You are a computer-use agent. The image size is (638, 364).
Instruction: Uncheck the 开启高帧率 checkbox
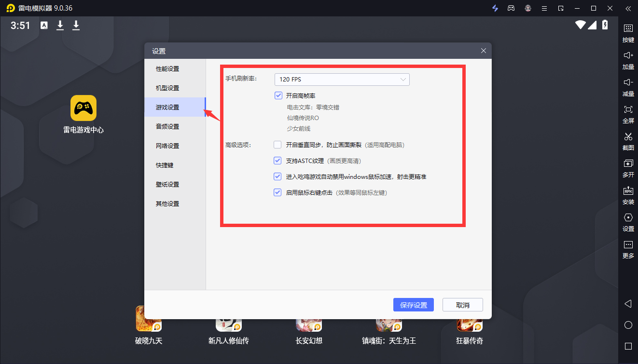click(x=278, y=95)
